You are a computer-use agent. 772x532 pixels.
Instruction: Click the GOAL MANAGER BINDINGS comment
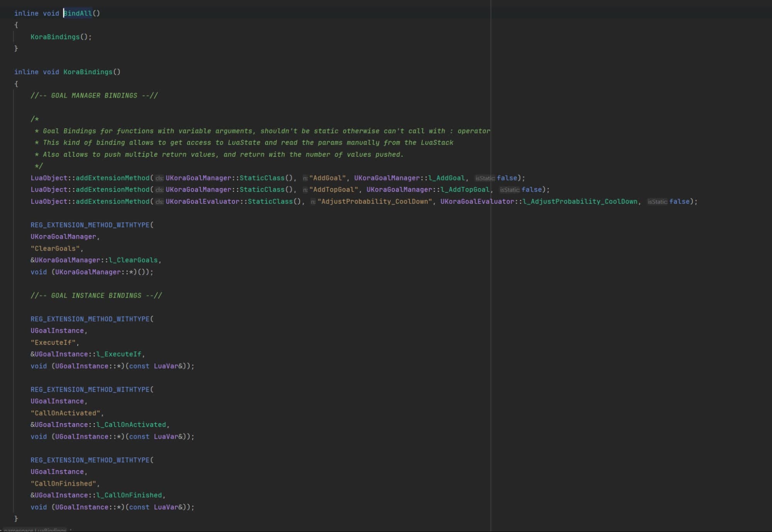pos(94,95)
